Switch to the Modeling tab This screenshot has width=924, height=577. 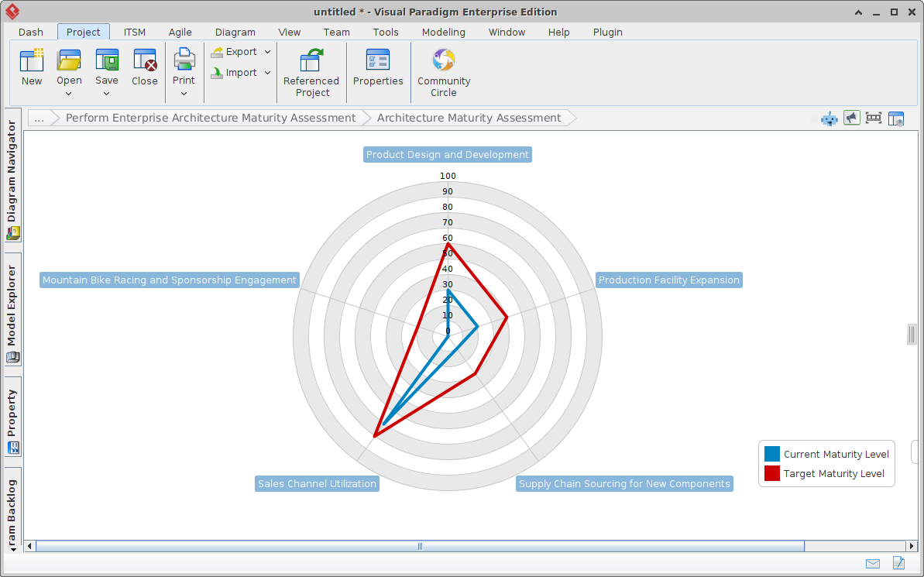(444, 32)
